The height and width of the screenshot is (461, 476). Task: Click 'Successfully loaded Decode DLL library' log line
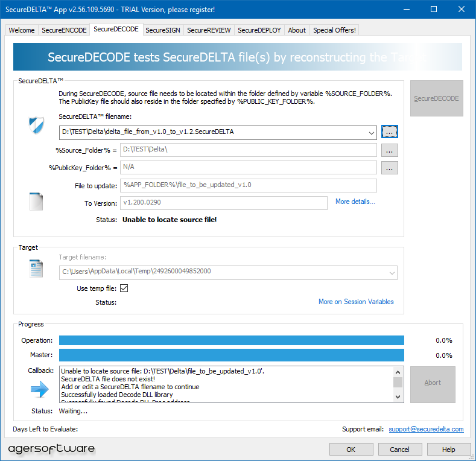tap(117, 395)
